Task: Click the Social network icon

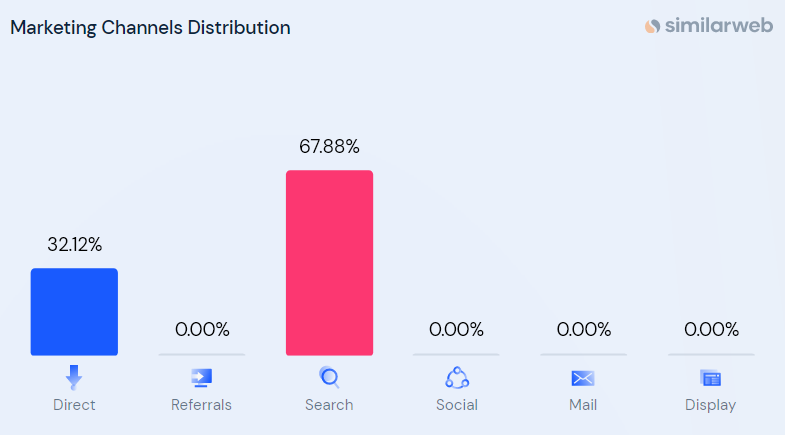Action: 457,377
